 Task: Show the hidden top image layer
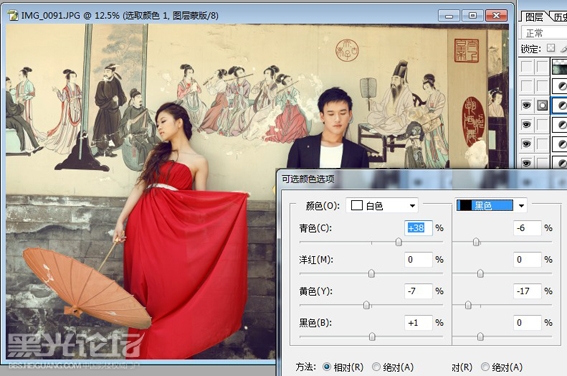click(526, 67)
